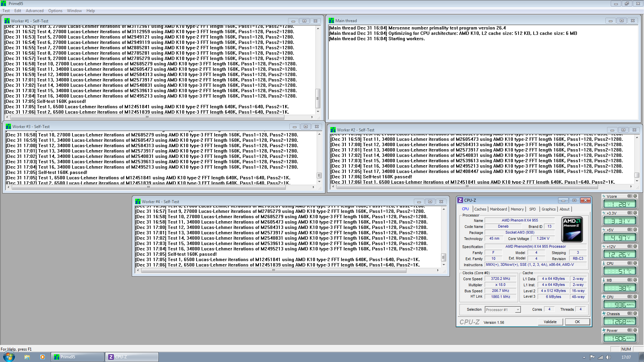The image size is (644, 362).
Task: Open the Advanced menu in Prime95
Action: (x=35, y=11)
